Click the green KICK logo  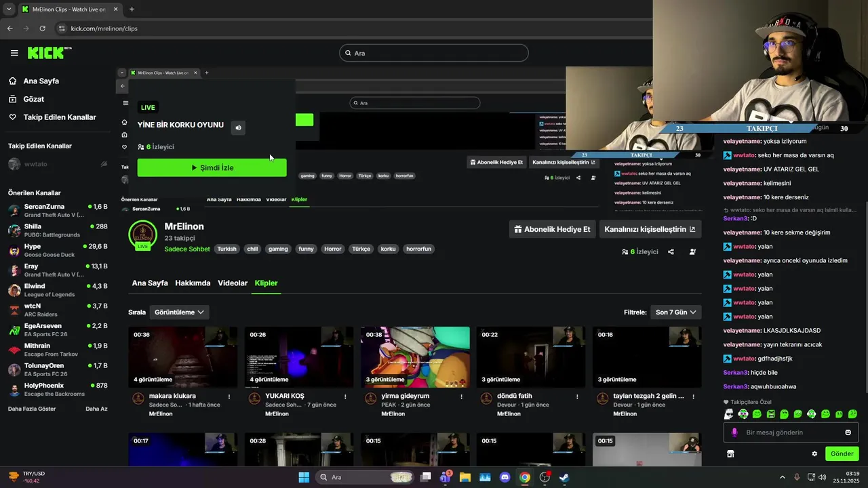(x=50, y=53)
